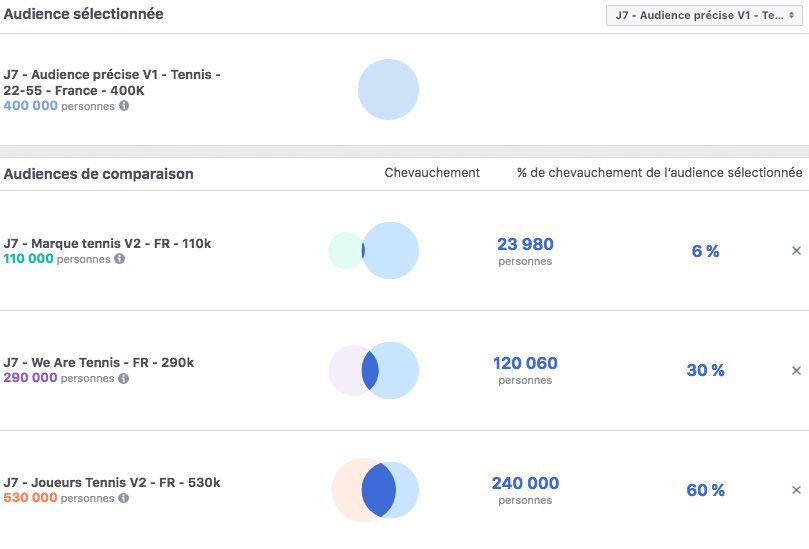This screenshot has height=549, width=809.
Task: Click the We Are Tennis Venn diagram
Action: click(x=374, y=370)
